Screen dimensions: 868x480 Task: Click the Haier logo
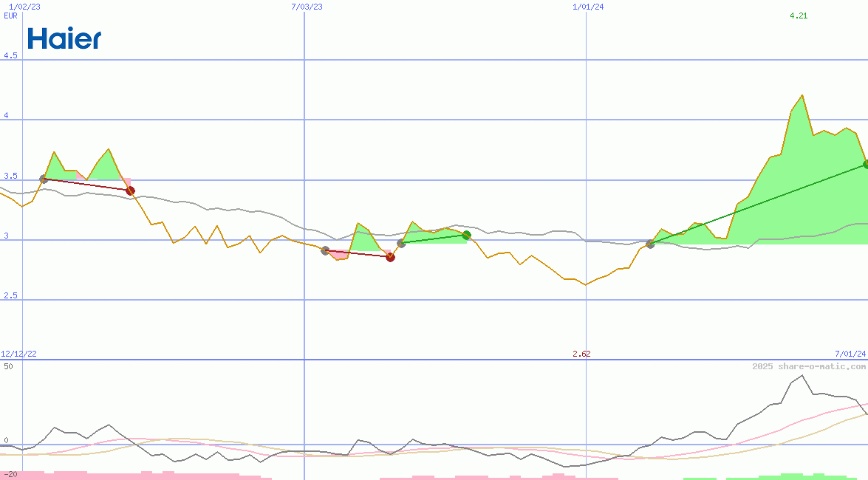(x=64, y=38)
